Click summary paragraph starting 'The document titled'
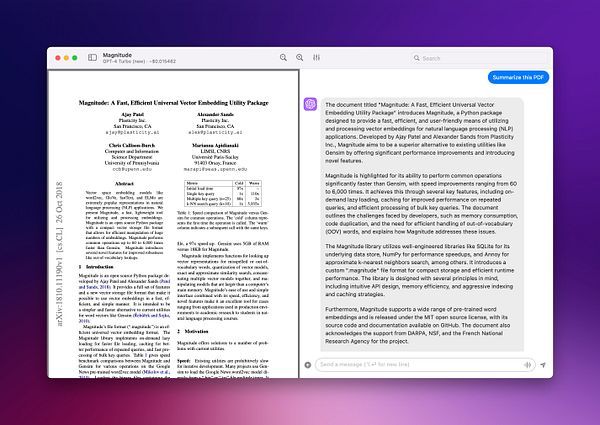This screenshot has width=600, height=425. tap(420, 133)
